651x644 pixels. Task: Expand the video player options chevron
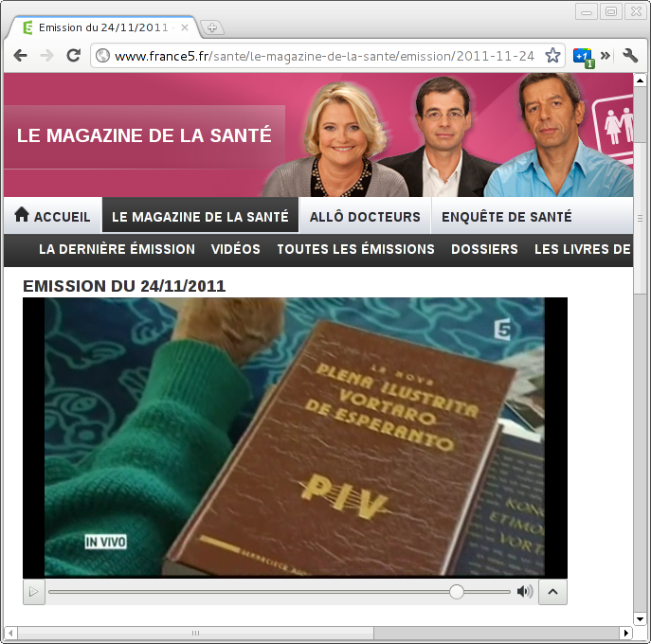552,592
